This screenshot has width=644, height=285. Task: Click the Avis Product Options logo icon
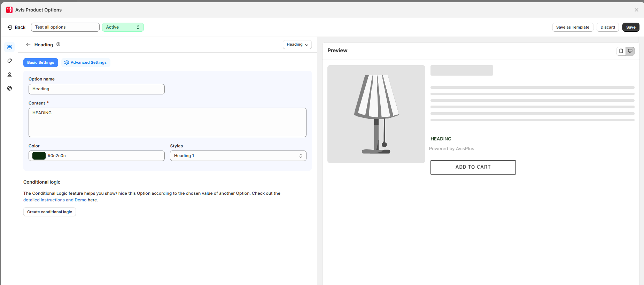9,10
